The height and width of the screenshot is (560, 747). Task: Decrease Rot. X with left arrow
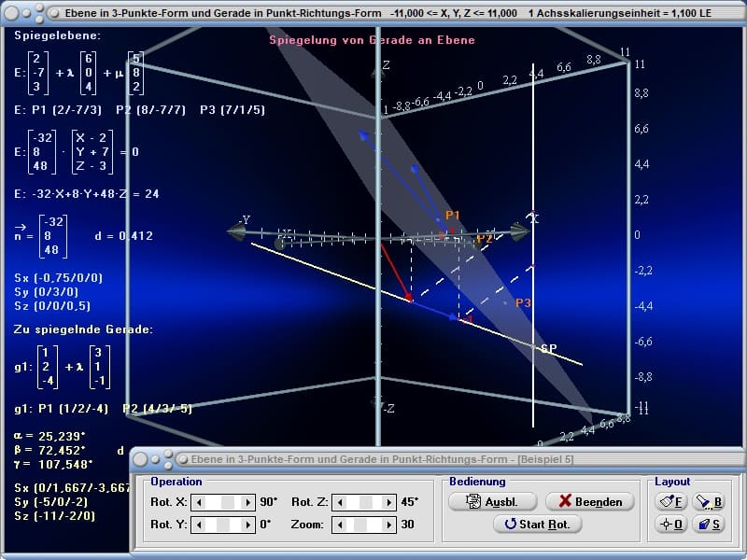pyautogui.click(x=199, y=502)
